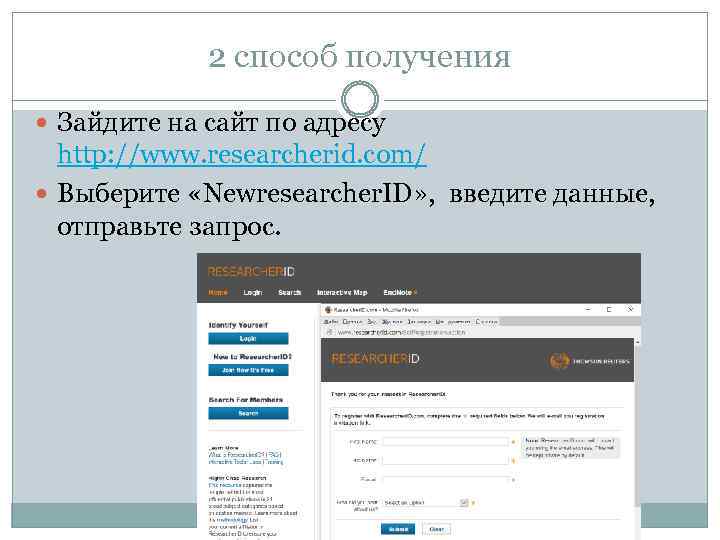The image size is (720, 540).
Task: Click the Thomson Reuters logo in the popup
Action: (x=589, y=361)
